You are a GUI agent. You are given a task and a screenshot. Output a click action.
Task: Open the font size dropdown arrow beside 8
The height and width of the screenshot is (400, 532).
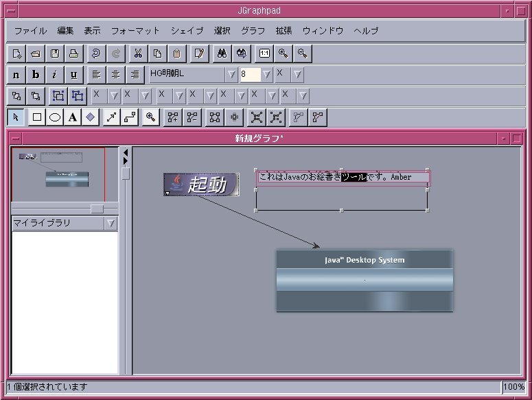pyautogui.click(x=267, y=75)
